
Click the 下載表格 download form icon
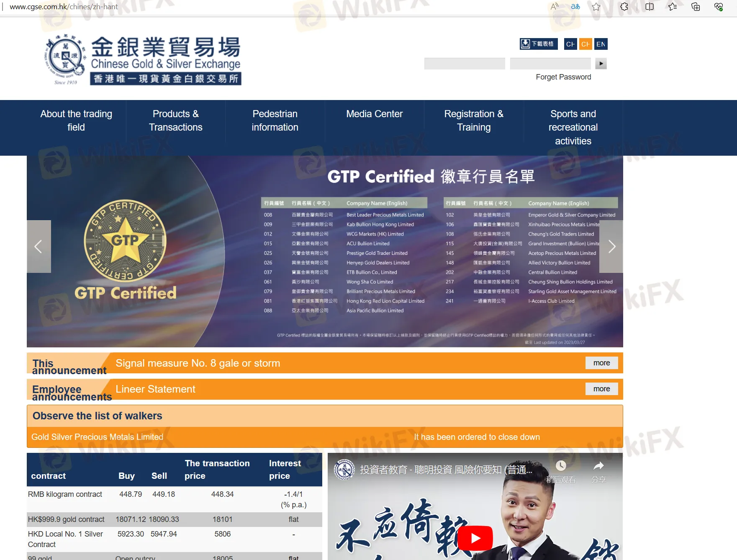pos(538,44)
